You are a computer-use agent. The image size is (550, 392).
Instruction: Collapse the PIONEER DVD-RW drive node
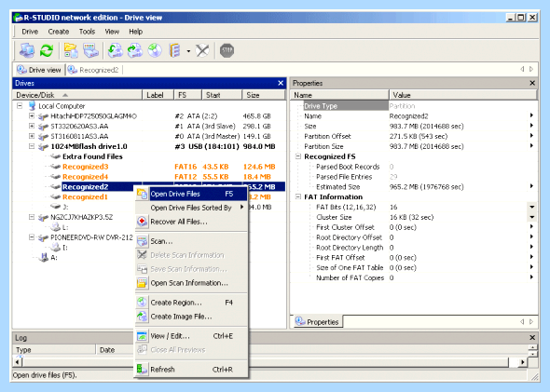[x=32, y=237]
